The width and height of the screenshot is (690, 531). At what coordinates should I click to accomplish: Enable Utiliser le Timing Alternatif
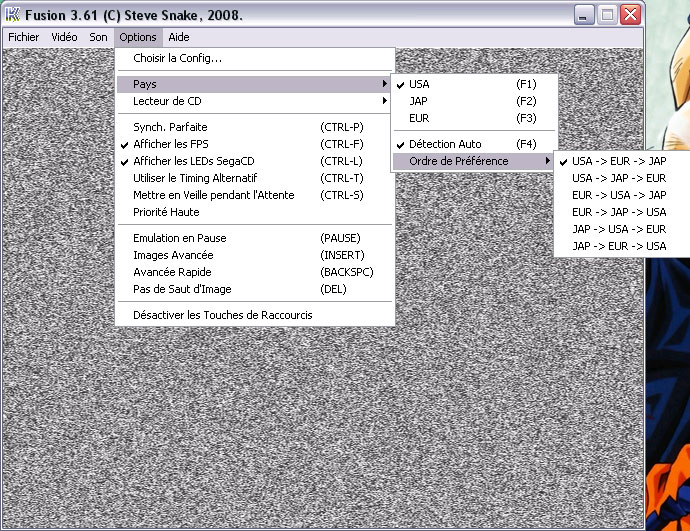point(255,178)
